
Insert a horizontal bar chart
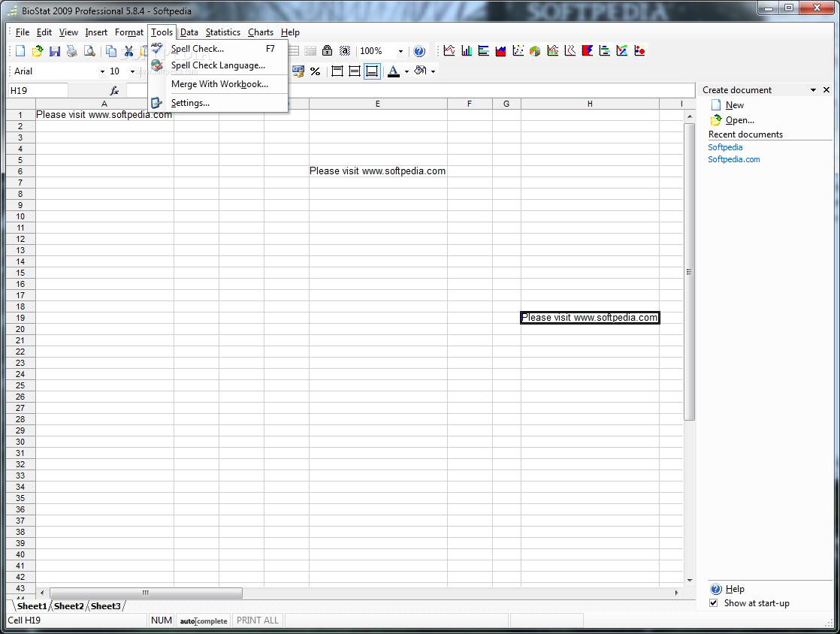pyautogui.click(x=484, y=51)
